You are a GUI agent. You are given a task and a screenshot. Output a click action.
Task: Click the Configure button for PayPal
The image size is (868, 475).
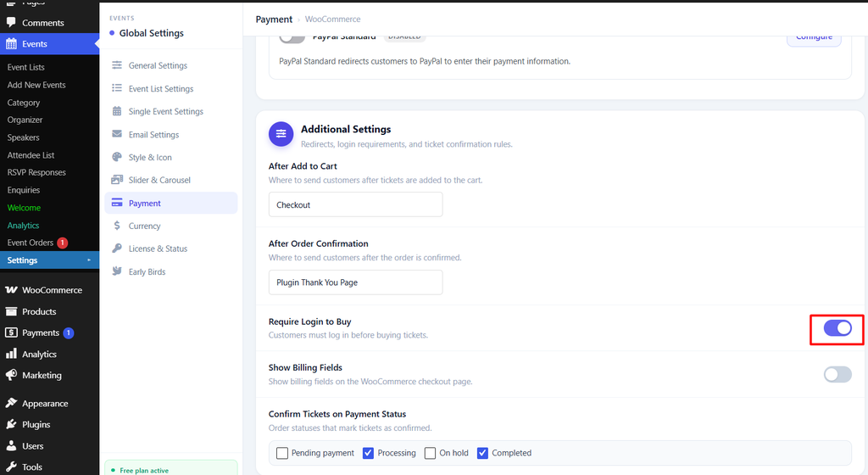tap(814, 37)
